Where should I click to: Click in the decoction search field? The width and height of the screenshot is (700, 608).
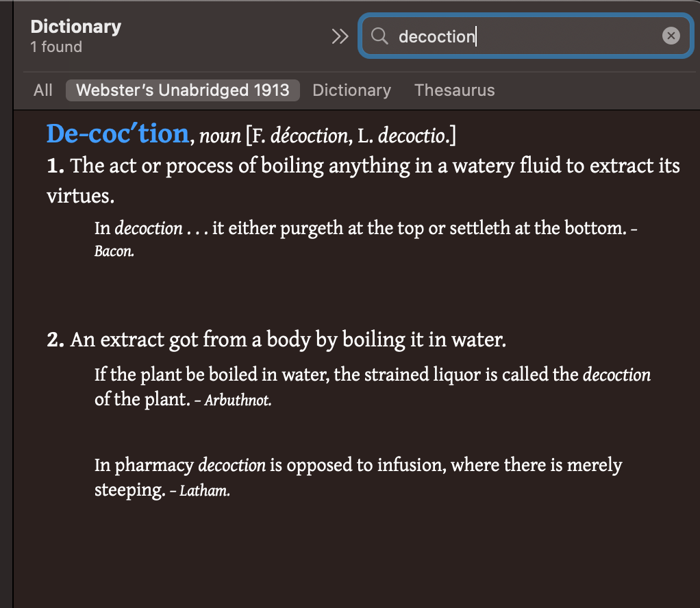click(525, 36)
